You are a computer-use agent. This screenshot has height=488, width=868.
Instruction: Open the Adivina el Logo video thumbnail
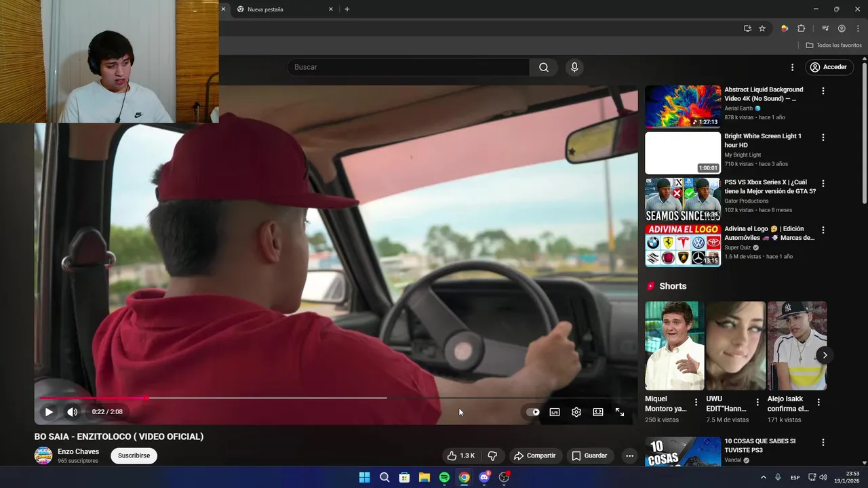tap(683, 245)
